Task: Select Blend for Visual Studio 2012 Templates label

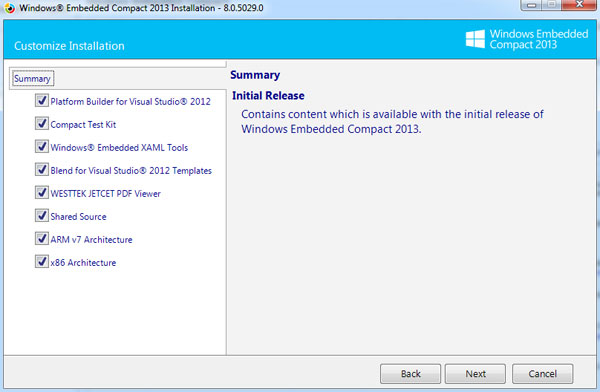Action: coord(131,171)
